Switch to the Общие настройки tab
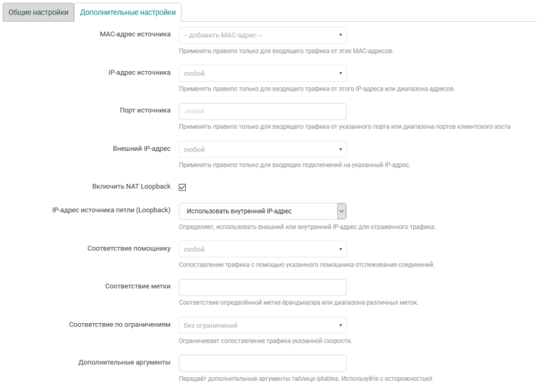Viewport: 540px width, 392px height. click(x=38, y=12)
